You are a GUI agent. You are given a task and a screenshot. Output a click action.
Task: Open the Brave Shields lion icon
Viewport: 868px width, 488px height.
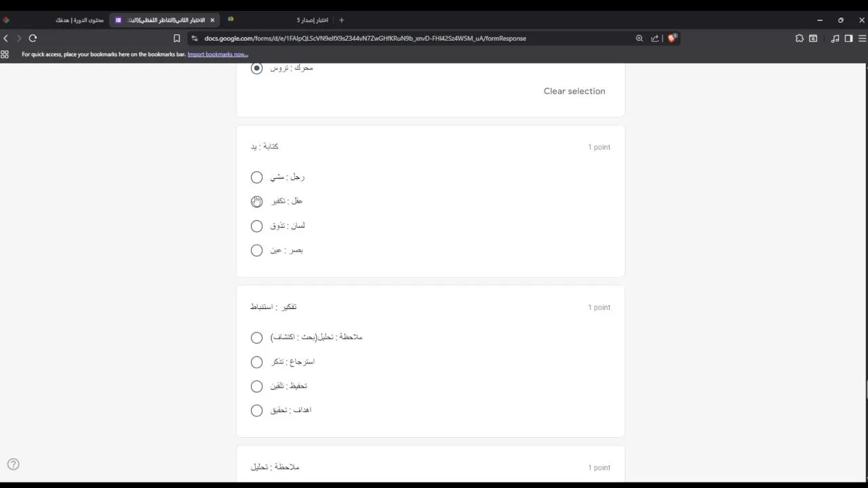click(672, 38)
